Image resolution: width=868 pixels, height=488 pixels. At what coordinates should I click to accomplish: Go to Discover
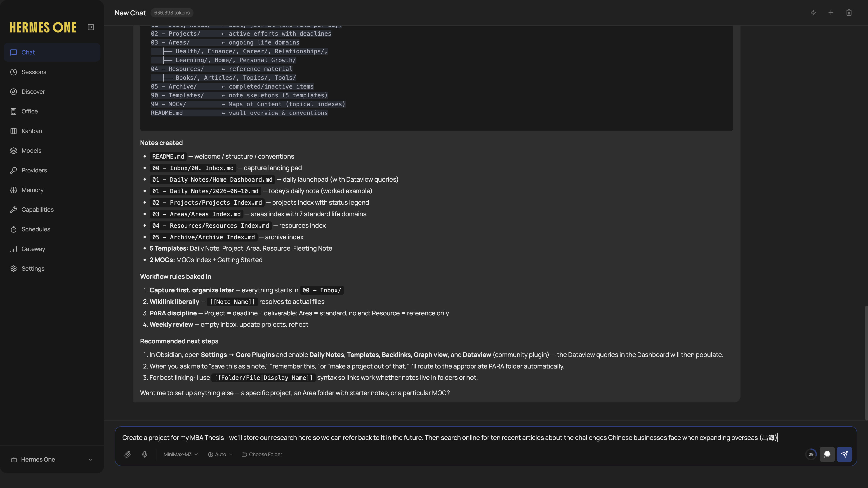[52, 91]
